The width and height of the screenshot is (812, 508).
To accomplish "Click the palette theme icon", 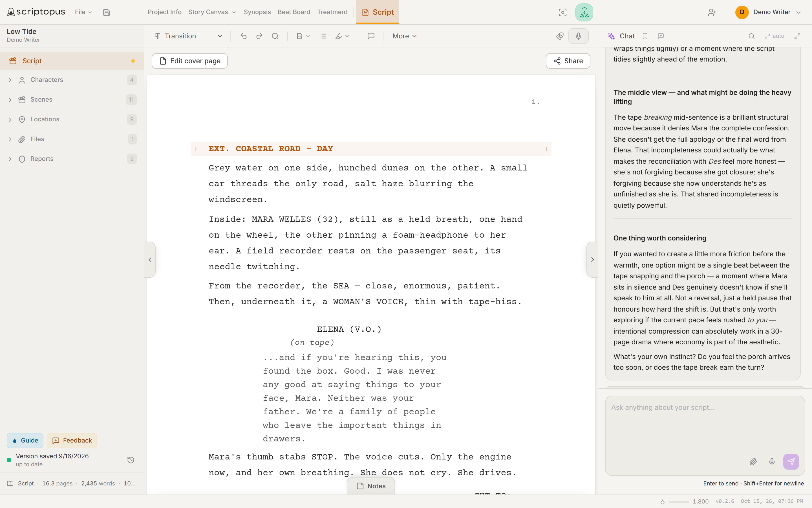I will pos(560,36).
